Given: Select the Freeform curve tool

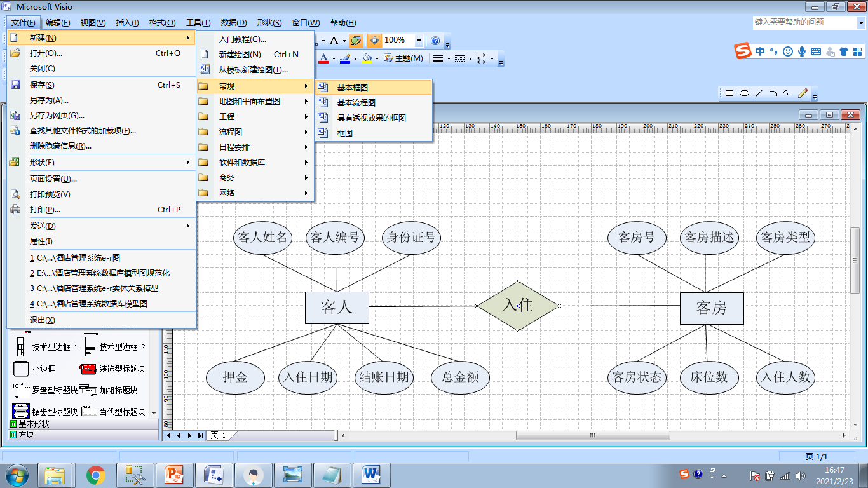Looking at the screenshot, I should [788, 93].
